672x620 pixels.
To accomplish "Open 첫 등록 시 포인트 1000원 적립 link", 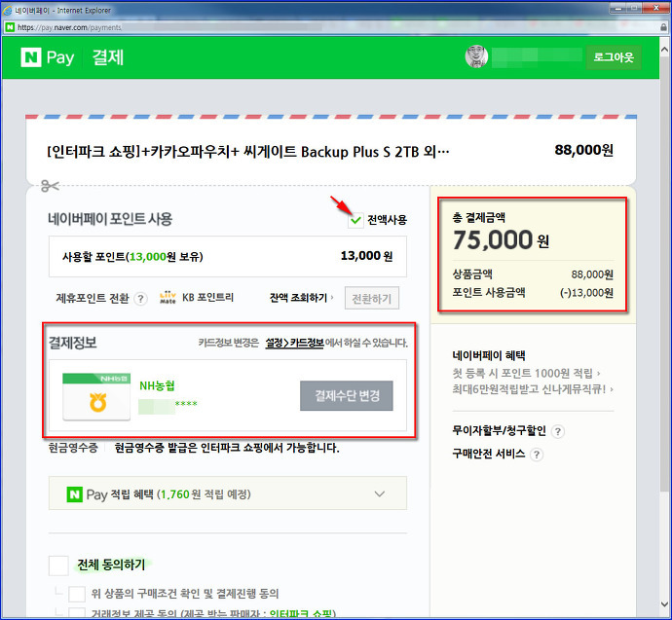I will click(526, 374).
